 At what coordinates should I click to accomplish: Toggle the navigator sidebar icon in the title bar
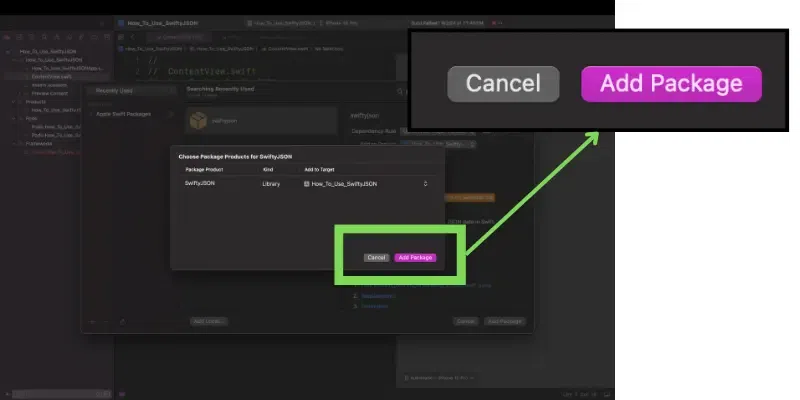[102, 23]
